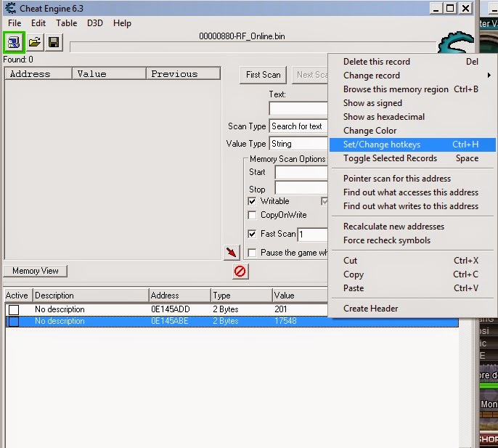Open the Table menu
Screen dimensions: 498x448
tap(66, 23)
